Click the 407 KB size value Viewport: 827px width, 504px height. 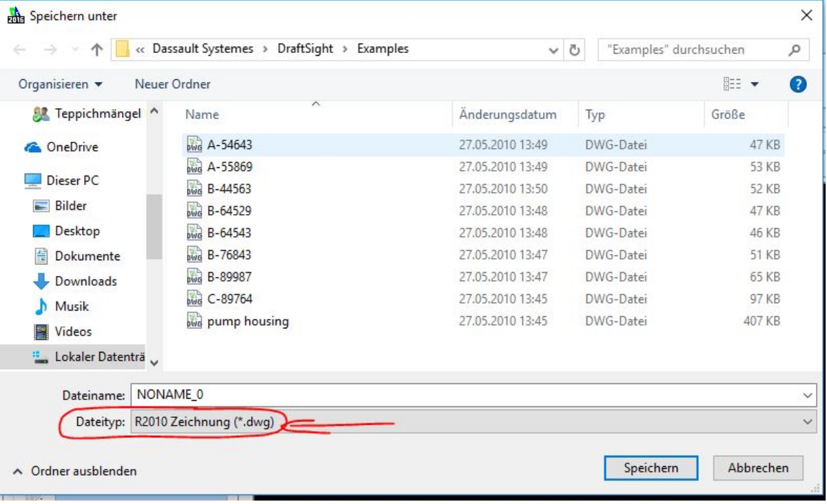(x=762, y=321)
